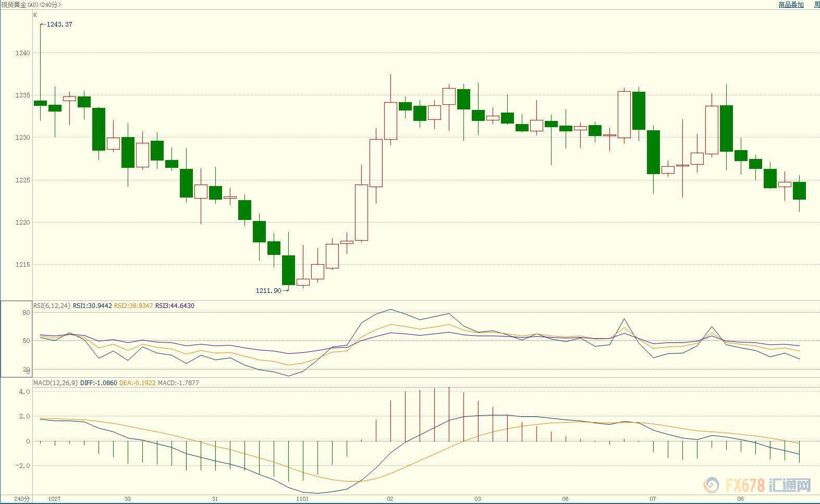Image resolution: width=820 pixels, height=504 pixels.
Task: Click the MACD axis label -2.0
Action: tap(23, 466)
